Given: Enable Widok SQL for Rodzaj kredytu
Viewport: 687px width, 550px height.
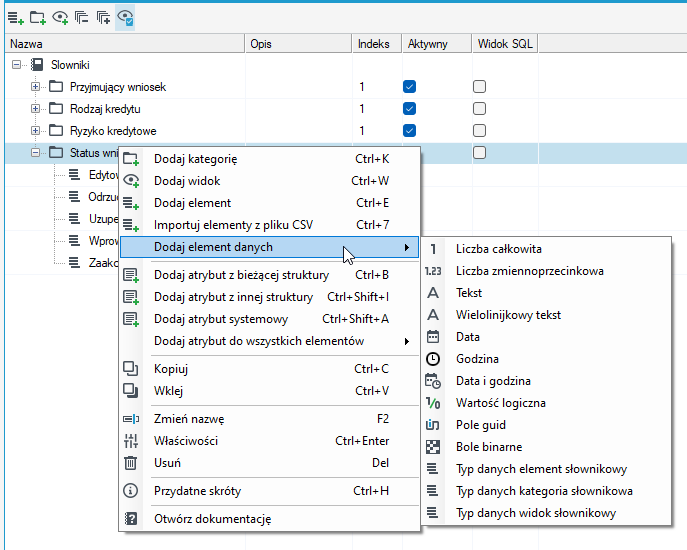Looking at the screenshot, I should pyautogui.click(x=479, y=109).
